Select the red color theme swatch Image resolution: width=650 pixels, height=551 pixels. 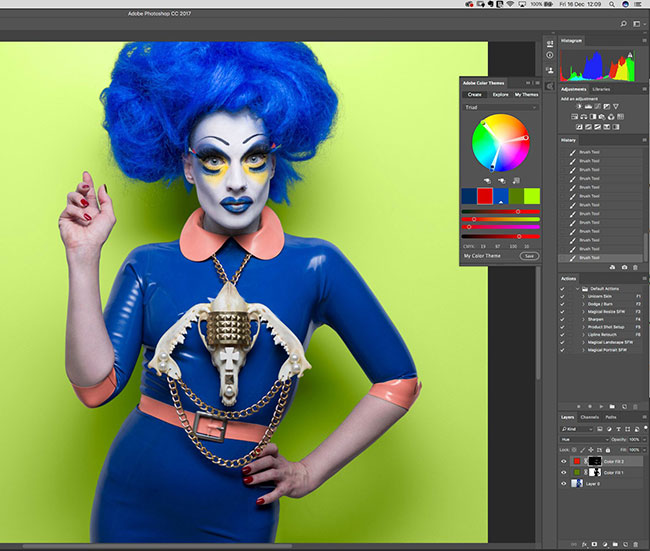coord(485,196)
